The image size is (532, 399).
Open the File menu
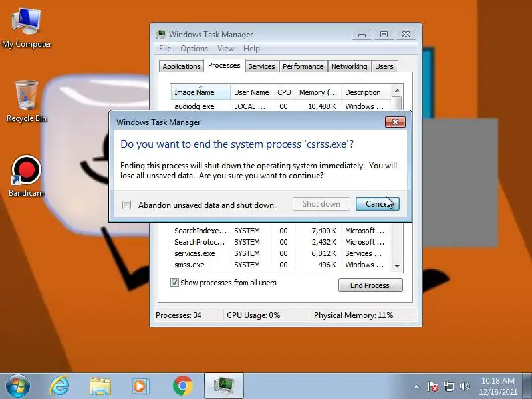coord(165,49)
